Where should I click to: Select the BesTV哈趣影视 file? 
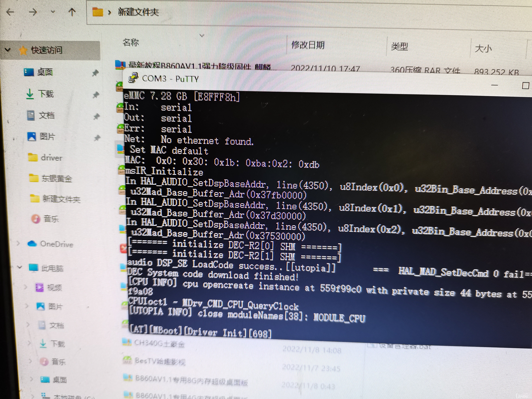click(160, 361)
